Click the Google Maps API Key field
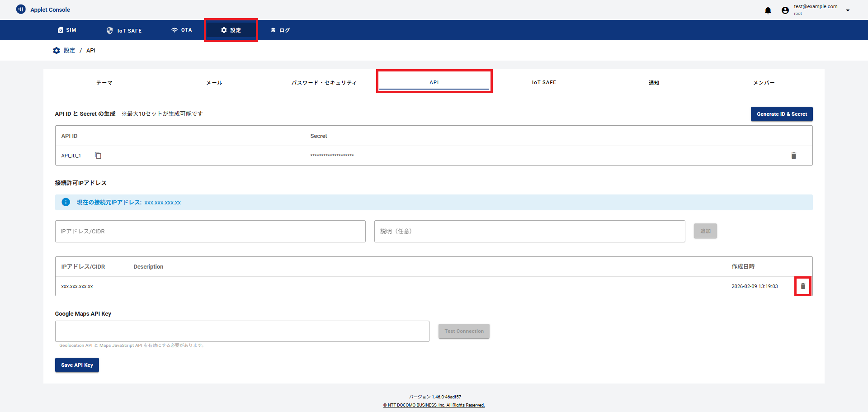This screenshot has height=412, width=868. click(x=242, y=331)
